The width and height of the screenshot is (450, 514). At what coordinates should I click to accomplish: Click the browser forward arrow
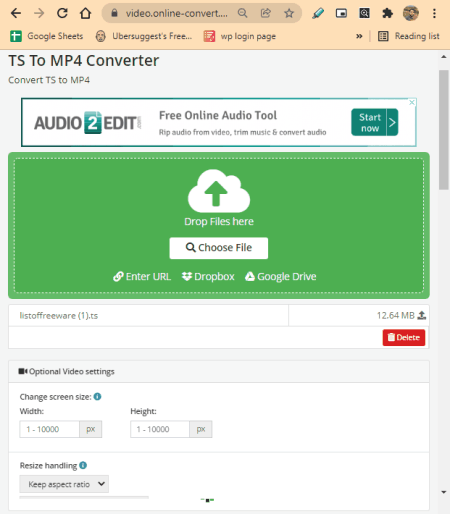pyautogui.click(x=39, y=13)
